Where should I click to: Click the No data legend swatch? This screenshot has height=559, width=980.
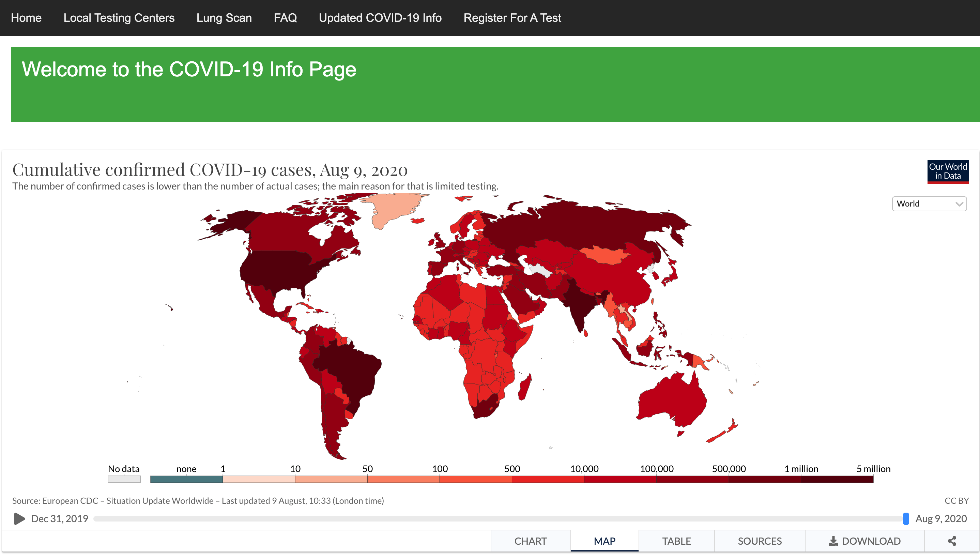[124, 479]
